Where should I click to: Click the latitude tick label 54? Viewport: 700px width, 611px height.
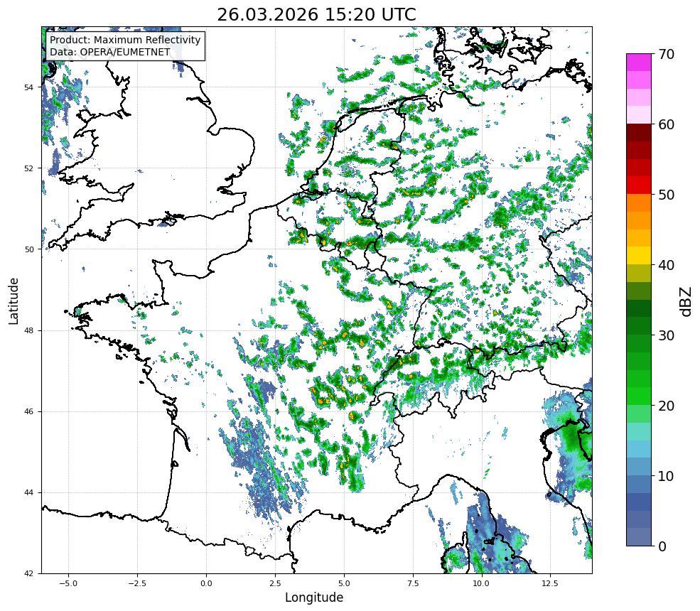click(x=28, y=87)
